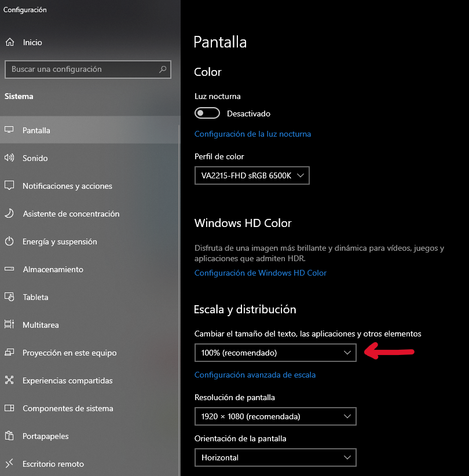Screen dimensions: 469x476
Task: Click the Inicio home icon
Action: (10, 42)
